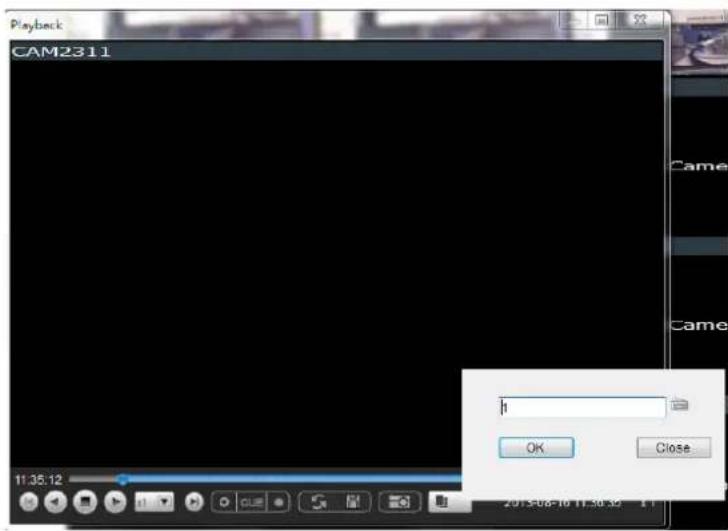Click the Close button in the dialog
Screen dimensions: 728x531
point(674,447)
